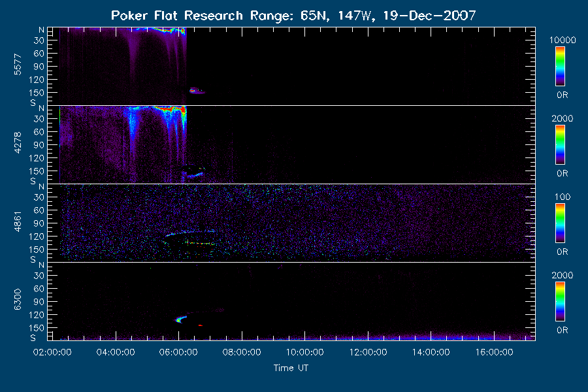Select the 12:00:00 time axis label
This screenshot has height=392, width=588.
(368, 352)
